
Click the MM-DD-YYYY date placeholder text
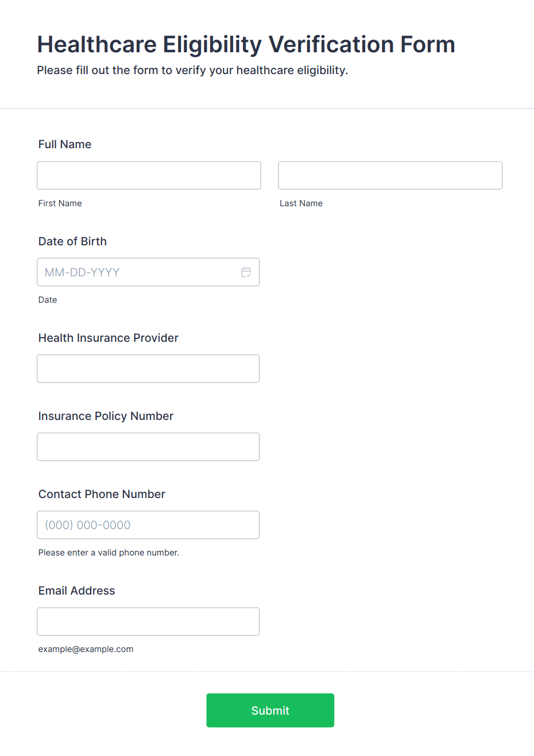[x=82, y=272]
